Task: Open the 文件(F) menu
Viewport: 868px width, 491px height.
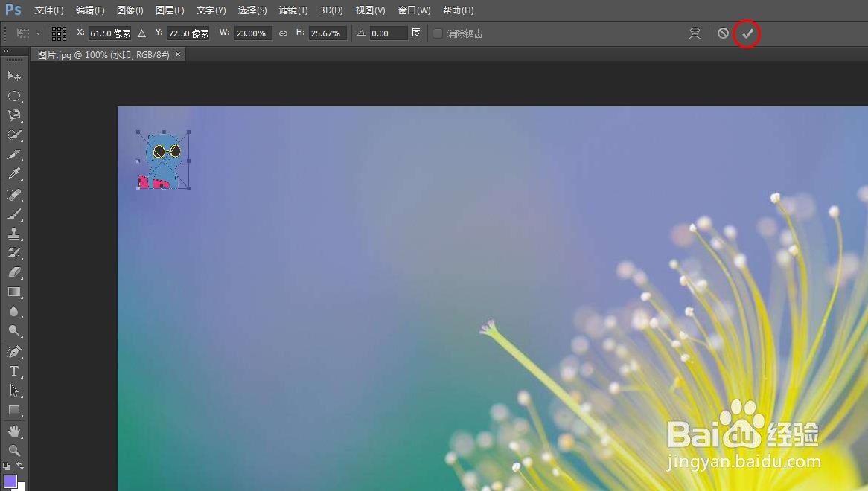Action: pos(48,10)
